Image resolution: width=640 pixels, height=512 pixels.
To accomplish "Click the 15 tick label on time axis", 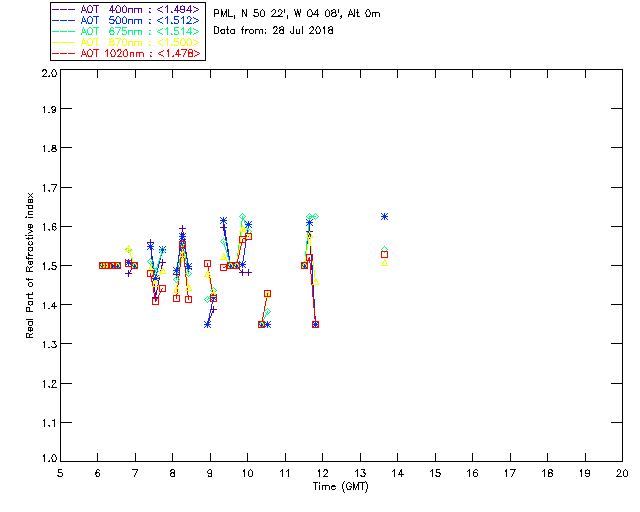I will [x=435, y=473].
